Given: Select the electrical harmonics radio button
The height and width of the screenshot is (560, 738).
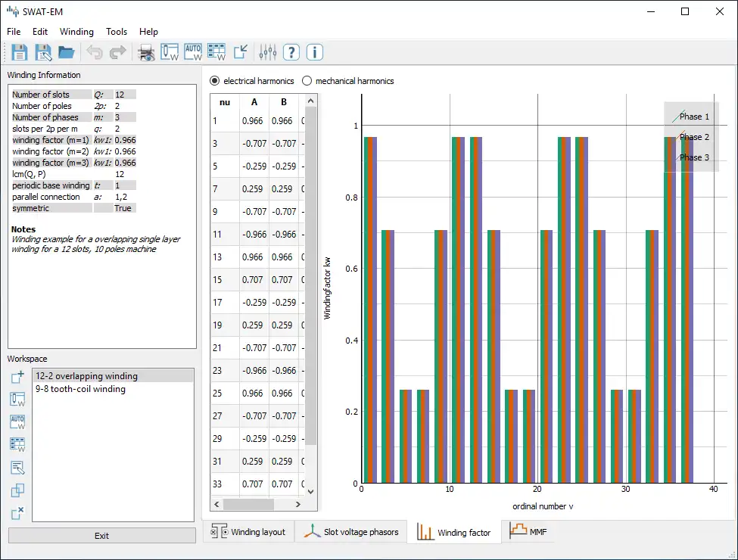Looking at the screenshot, I should click(x=215, y=81).
